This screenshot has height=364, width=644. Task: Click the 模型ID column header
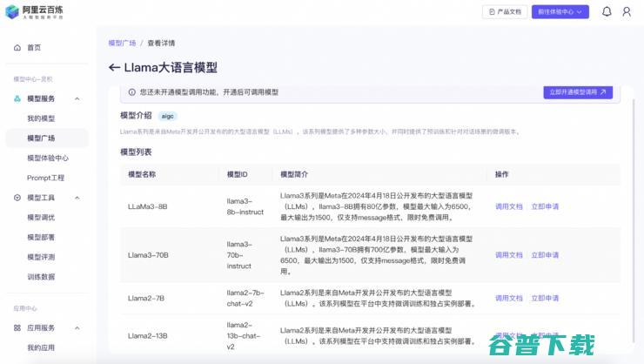[238, 174]
